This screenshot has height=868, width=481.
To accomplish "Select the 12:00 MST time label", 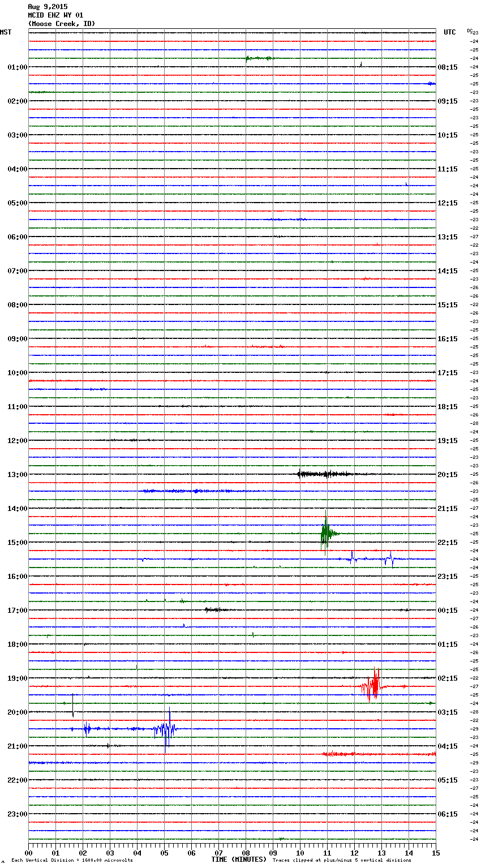I will coord(18,440).
